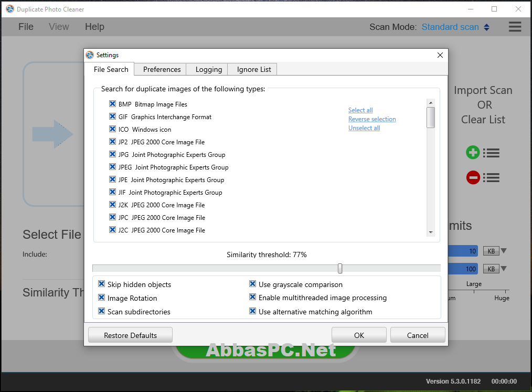The image size is (532, 392).
Task: Toggle Enable multithreaded image processing
Action: tap(252, 297)
